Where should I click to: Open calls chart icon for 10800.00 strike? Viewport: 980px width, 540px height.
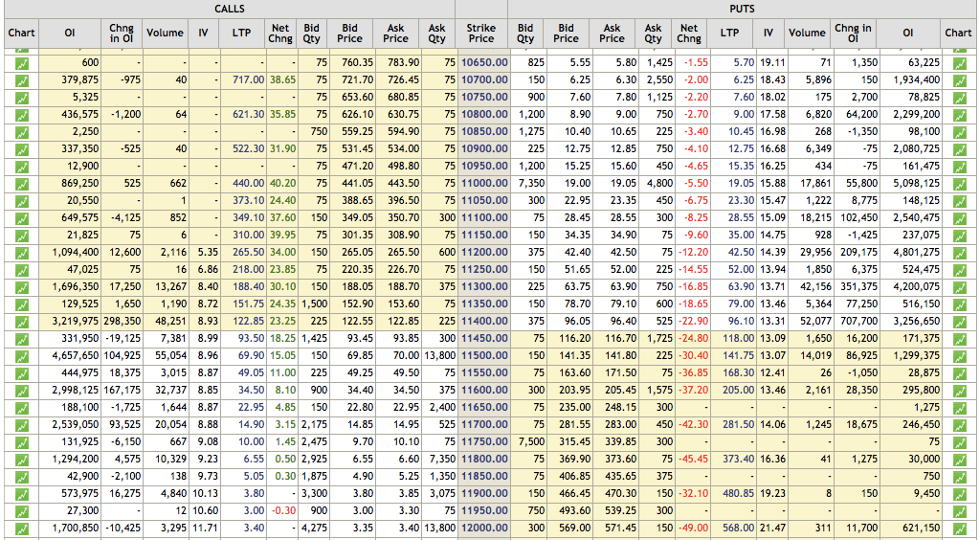pyautogui.click(x=22, y=115)
